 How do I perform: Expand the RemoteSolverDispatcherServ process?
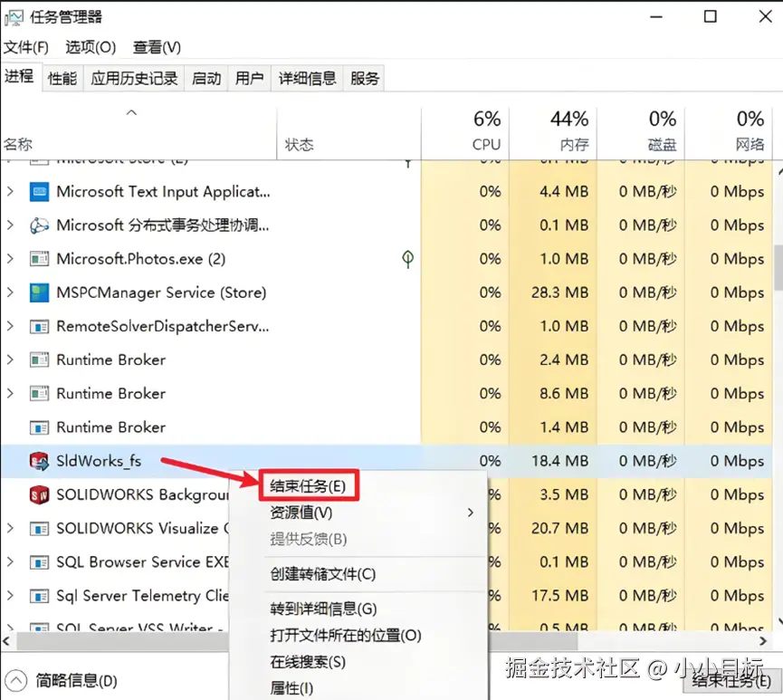tap(11, 326)
